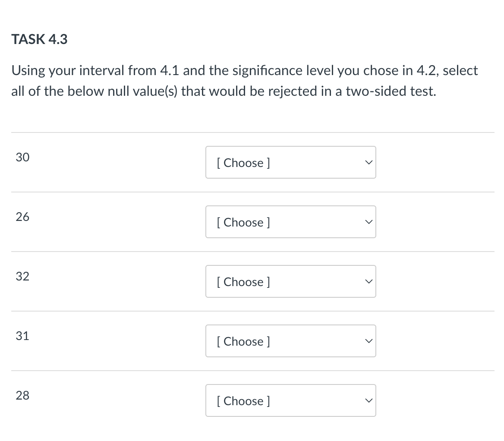The height and width of the screenshot is (441, 504).
Task: Click the [Choose] text in the top dropdown
Action: [x=243, y=163]
